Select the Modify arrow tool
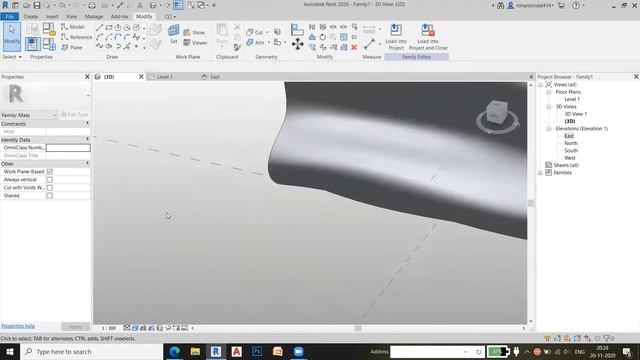This screenshot has width=640, height=360. (x=12, y=37)
